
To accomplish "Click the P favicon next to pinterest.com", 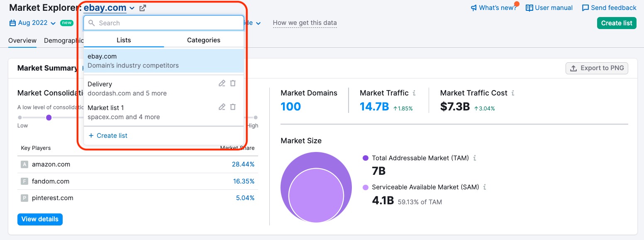I will pos(24,198).
